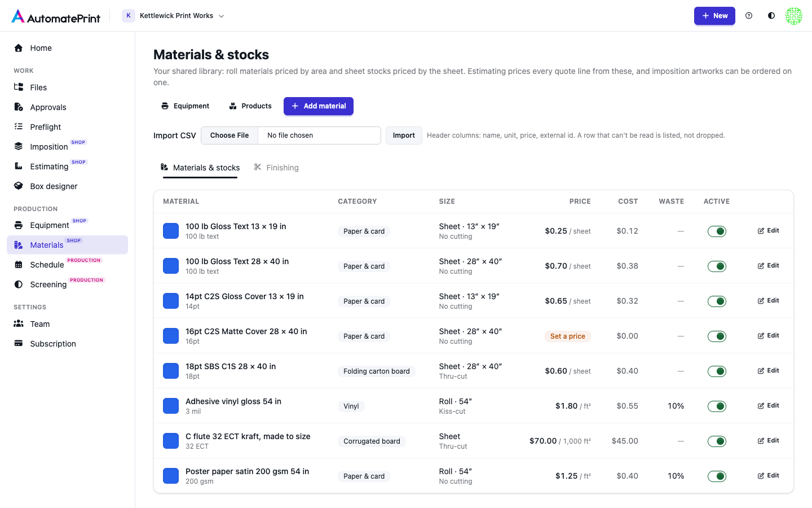812x508 pixels.
Task: Click the Add material button
Action: click(319, 106)
